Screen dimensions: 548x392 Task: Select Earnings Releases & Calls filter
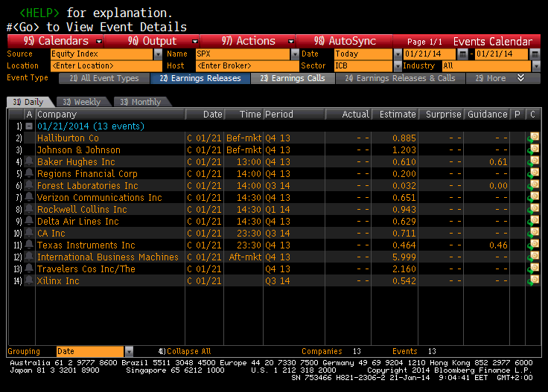pyautogui.click(x=400, y=78)
